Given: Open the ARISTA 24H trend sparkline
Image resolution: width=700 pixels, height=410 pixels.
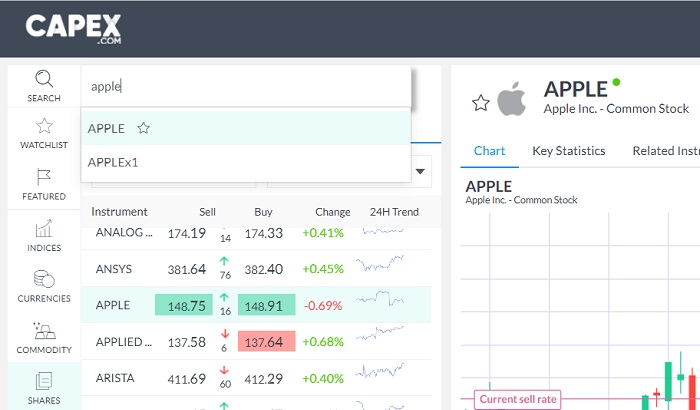Looking at the screenshot, I should point(380,371).
